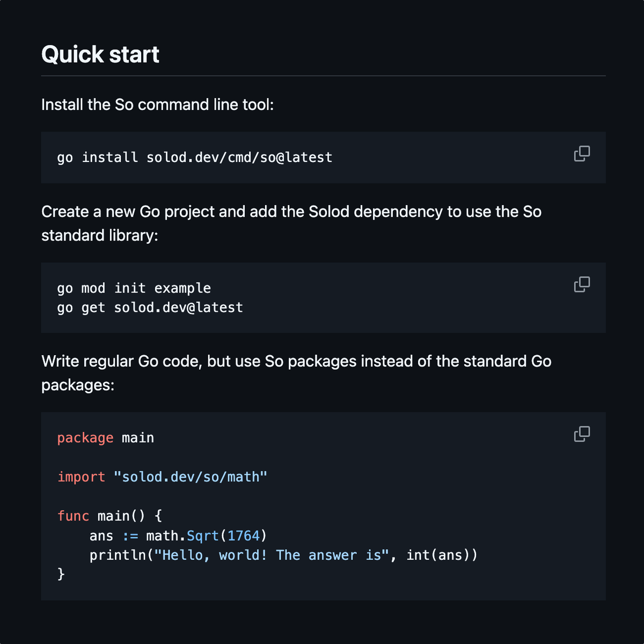
Task: Click the closing brace of main function
Action: pyautogui.click(x=61, y=574)
